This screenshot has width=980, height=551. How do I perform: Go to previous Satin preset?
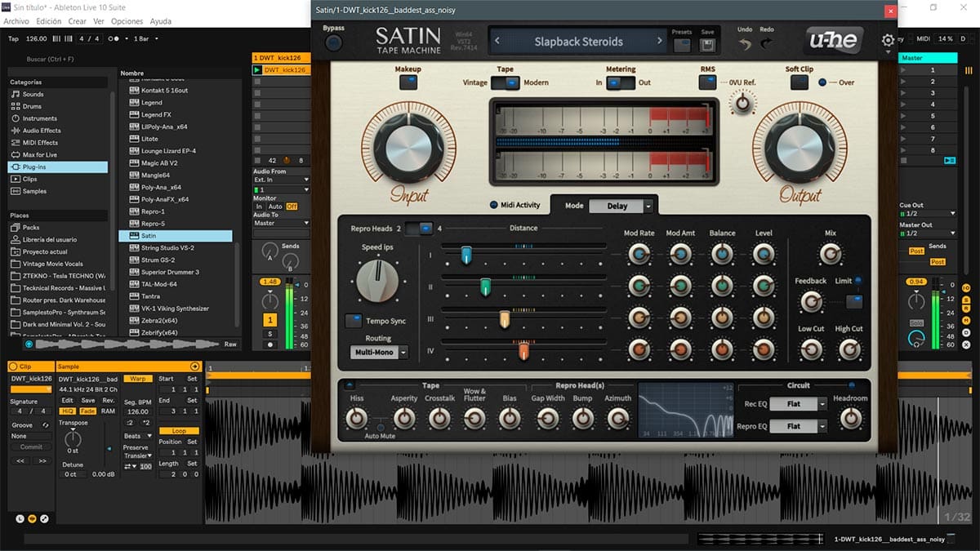click(498, 42)
